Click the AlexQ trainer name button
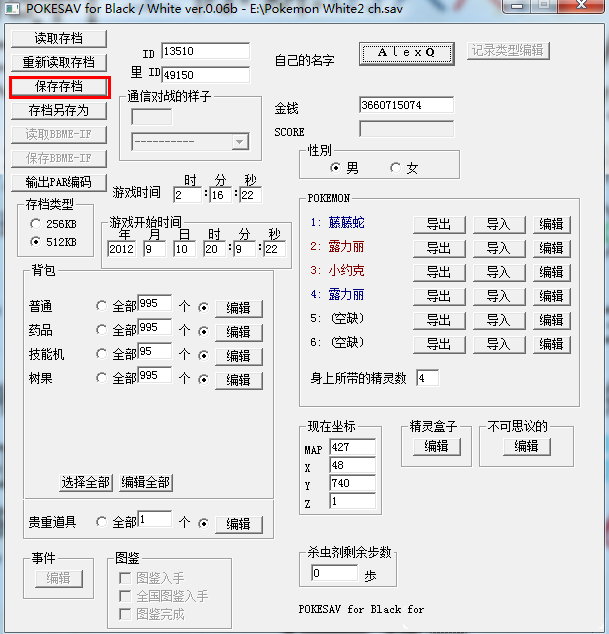The height and width of the screenshot is (634, 609). [x=406, y=52]
